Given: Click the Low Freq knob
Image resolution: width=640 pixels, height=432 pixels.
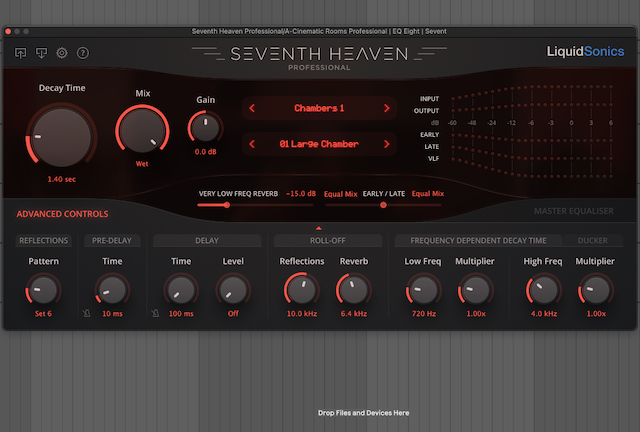Looking at the screenshot, I should 423,290.
